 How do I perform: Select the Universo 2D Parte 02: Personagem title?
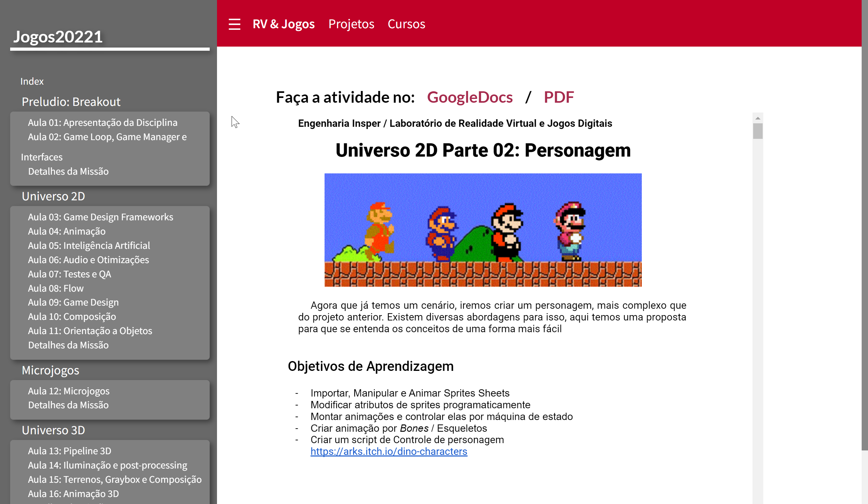pyautogui.click(x=483, y=151)
